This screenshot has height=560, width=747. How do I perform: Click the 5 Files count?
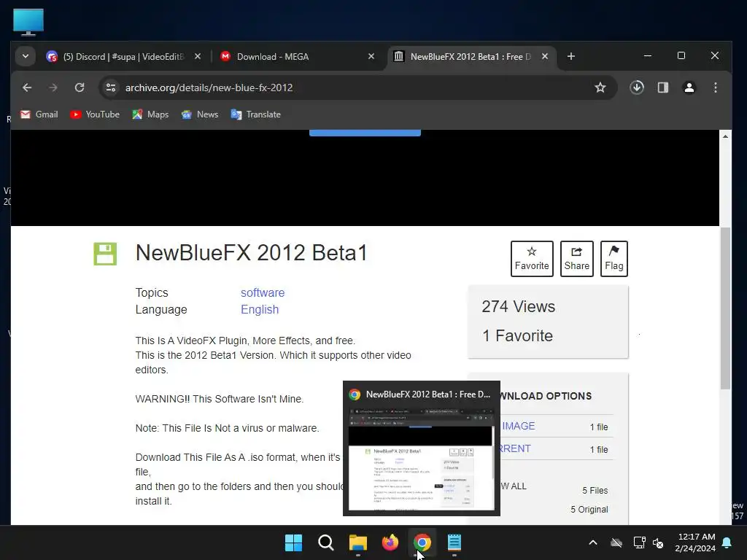pos(595,491)
